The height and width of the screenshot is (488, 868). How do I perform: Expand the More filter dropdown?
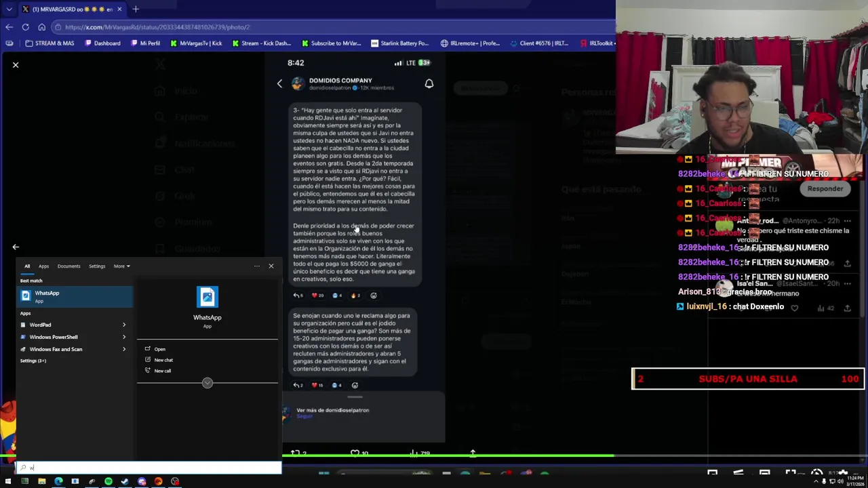coord(121,266)
